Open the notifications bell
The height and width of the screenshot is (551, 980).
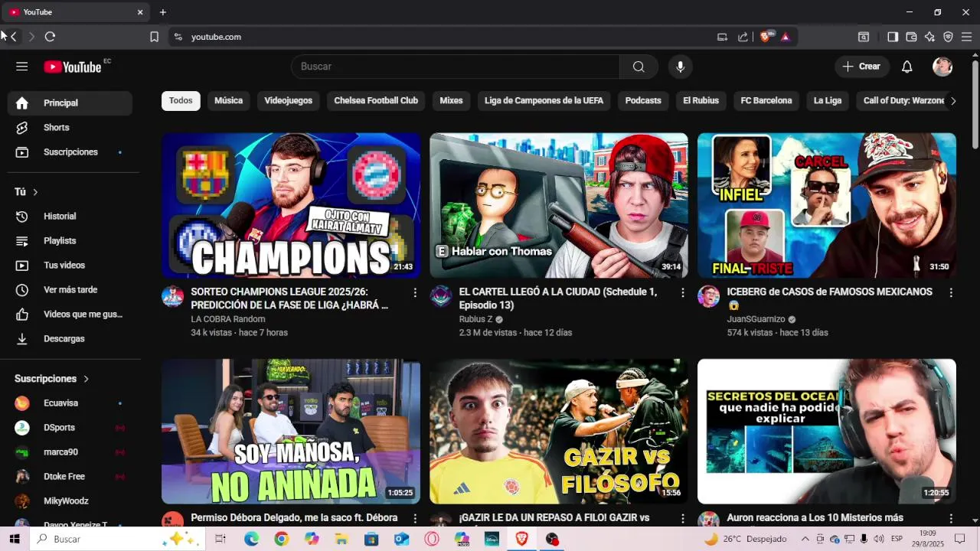click(x=906, y=67)
